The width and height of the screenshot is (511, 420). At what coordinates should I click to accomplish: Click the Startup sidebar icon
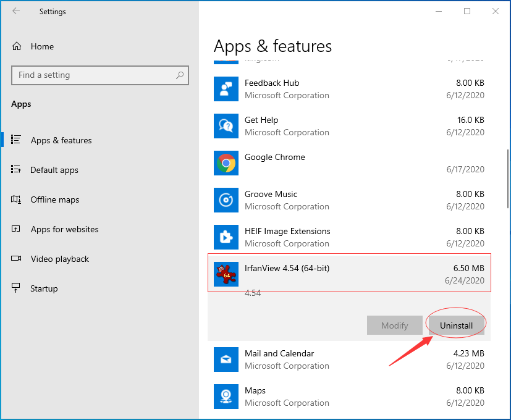pos(15,288)
